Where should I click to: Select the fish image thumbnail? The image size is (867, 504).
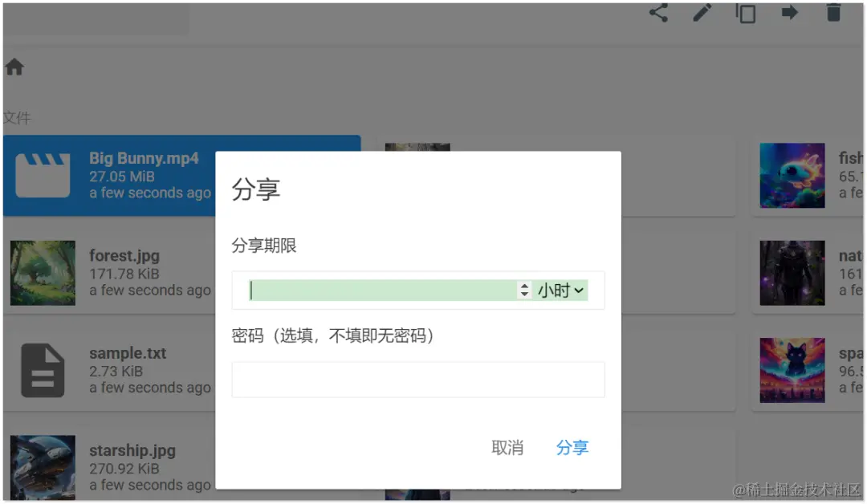tap(792, 175)
